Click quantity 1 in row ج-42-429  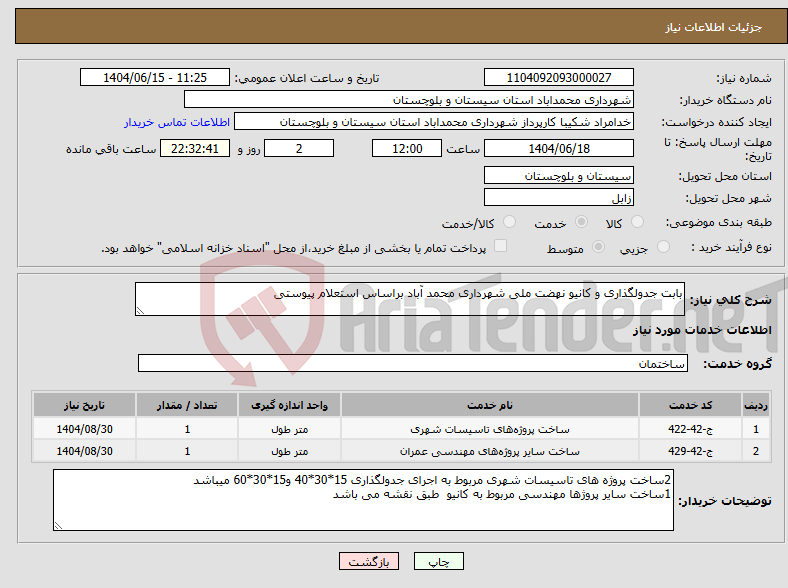[187, 451]
